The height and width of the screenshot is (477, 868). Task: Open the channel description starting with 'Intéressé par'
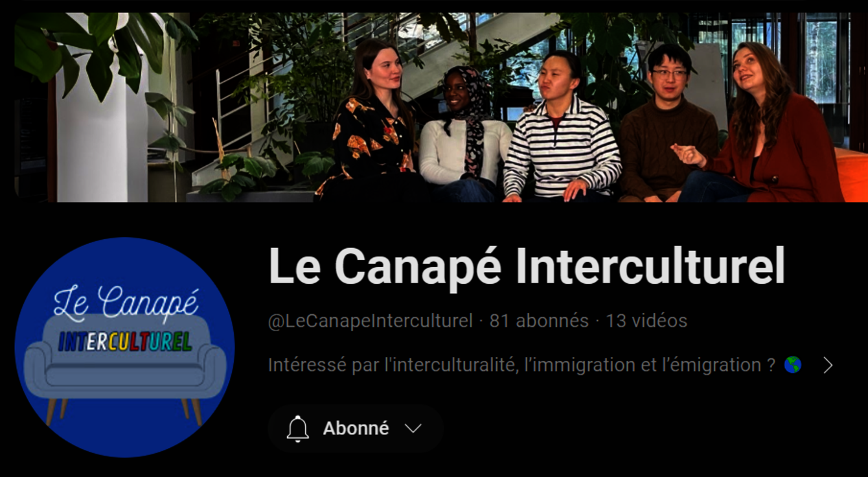[x=521, y=365]
